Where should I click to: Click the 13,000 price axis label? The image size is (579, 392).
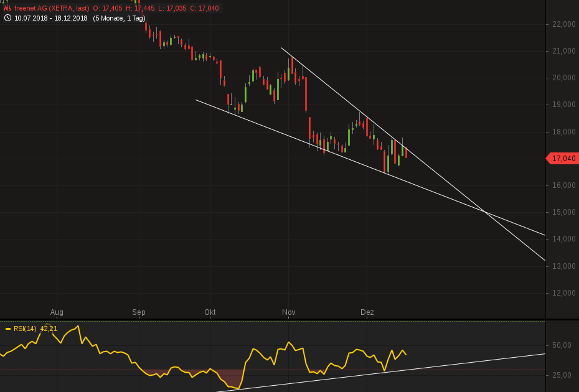[564, 266]
